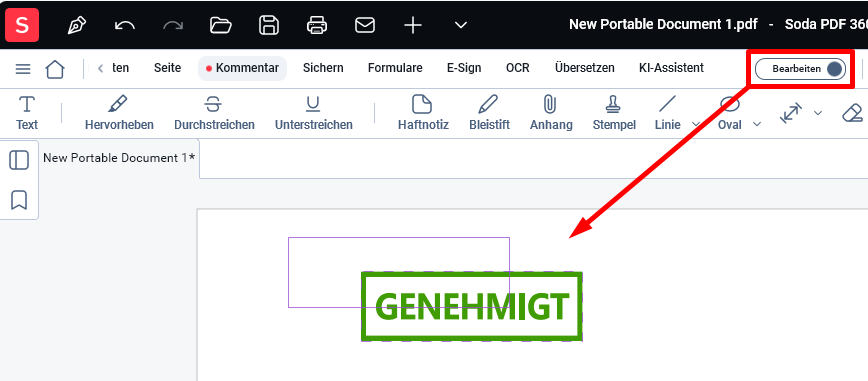Save the document with floppy icon
The height and width of the screenshot is (381, 868).
[x=269, y=25]
